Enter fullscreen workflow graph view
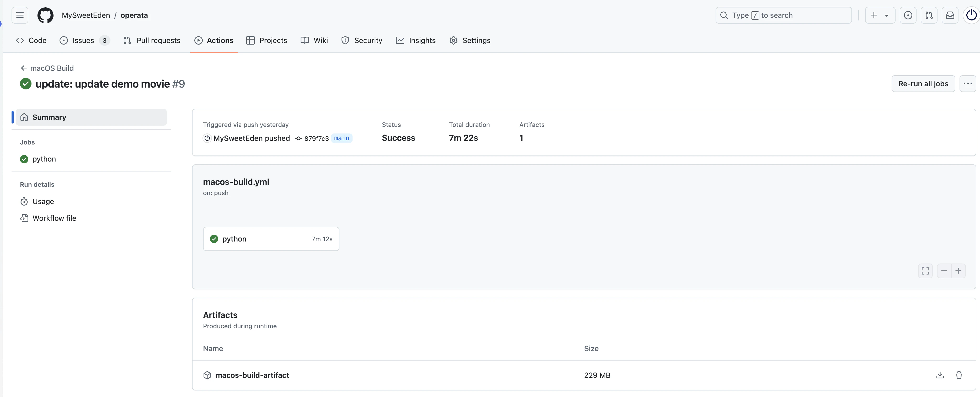This screenshot has width=980, height=397. tap(925, 271)
